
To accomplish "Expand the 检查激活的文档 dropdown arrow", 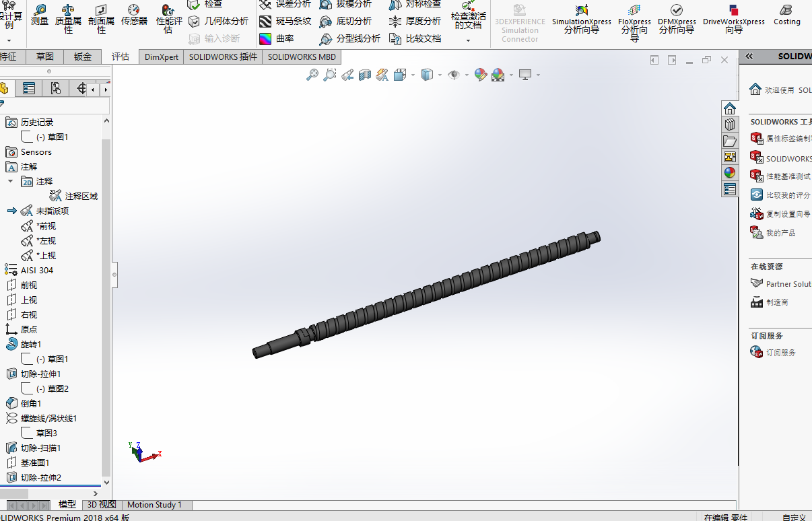I will point(468,40).
